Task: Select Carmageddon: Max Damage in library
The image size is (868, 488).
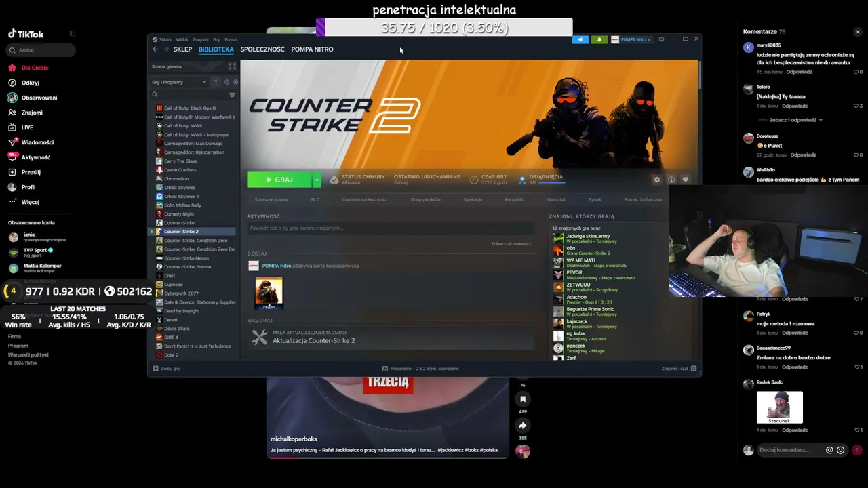Action: point(193,144)
